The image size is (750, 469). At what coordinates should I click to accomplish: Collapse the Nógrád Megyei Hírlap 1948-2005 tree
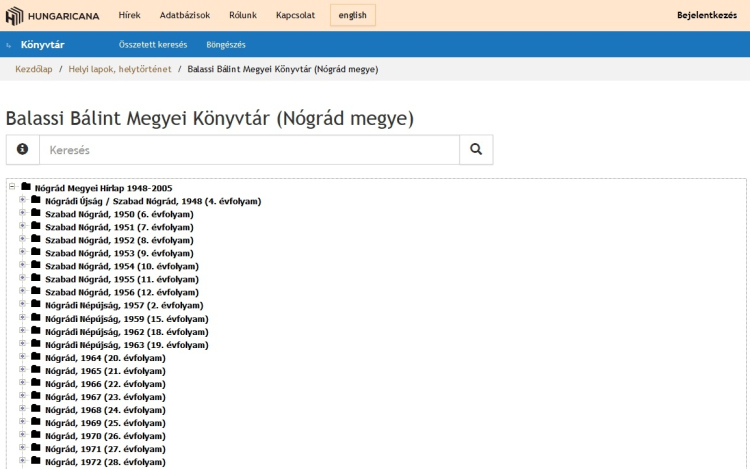click(12, 187)
